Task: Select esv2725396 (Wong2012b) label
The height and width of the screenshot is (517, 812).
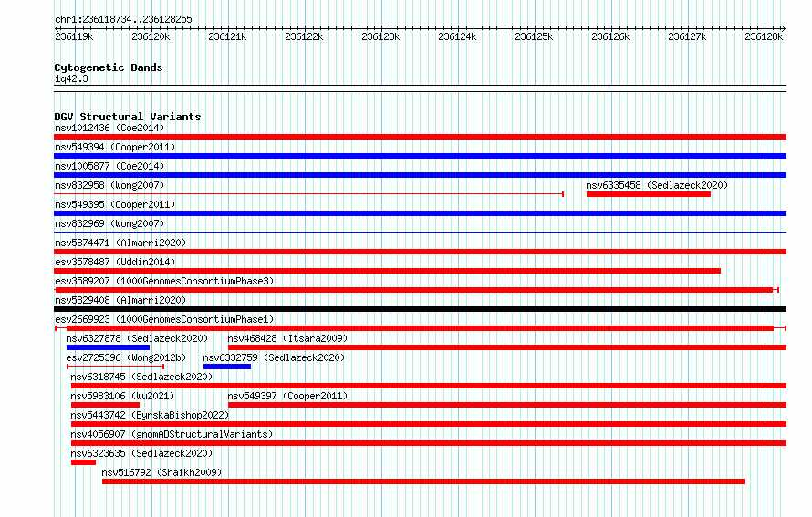Action: [126, 357]
